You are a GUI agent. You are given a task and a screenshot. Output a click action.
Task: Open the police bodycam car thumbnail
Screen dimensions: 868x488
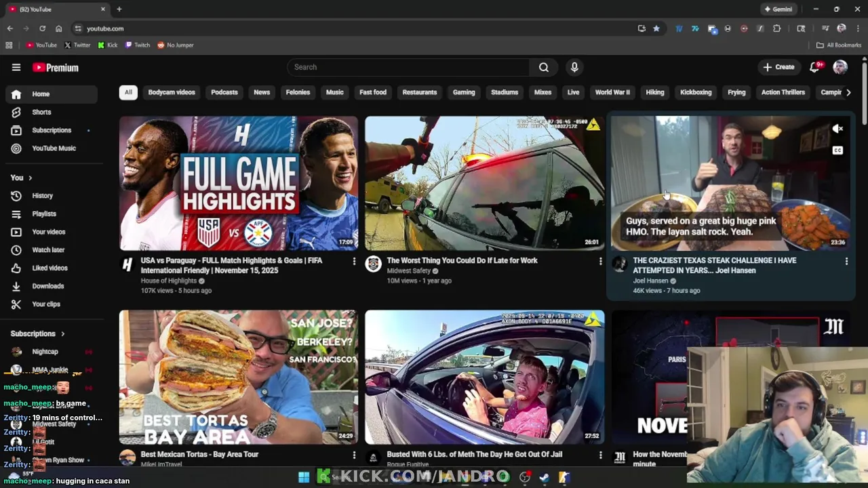coord(484,183)
